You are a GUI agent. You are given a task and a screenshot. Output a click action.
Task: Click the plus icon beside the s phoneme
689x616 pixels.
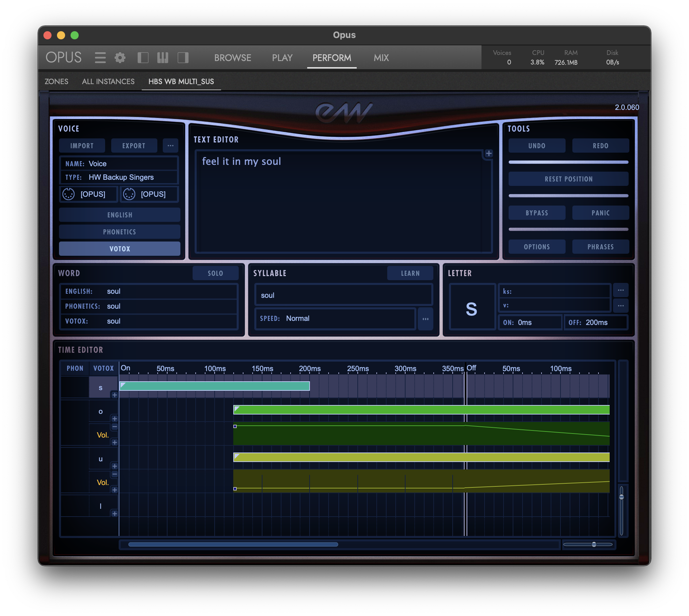click(x=115, y=395)
